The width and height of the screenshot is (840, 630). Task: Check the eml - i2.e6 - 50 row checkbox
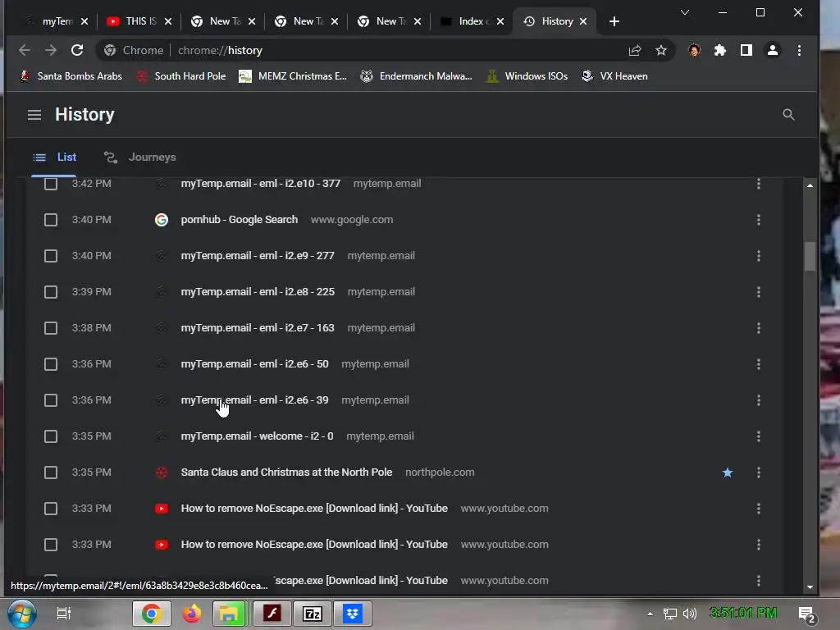pos(51,364)
